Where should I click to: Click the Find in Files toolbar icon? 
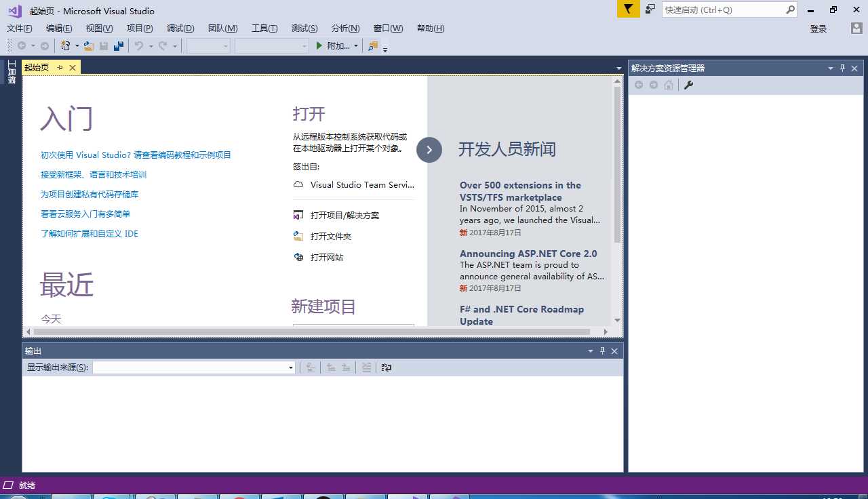[x=373, y=46]
